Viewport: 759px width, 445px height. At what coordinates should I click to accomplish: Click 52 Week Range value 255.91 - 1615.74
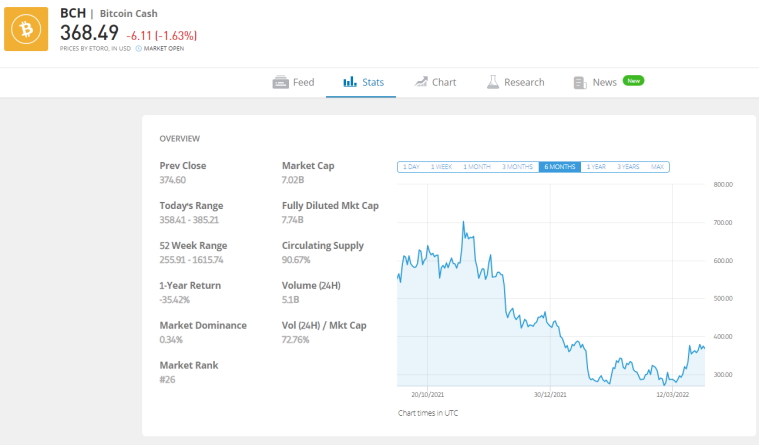click(192, 260)
